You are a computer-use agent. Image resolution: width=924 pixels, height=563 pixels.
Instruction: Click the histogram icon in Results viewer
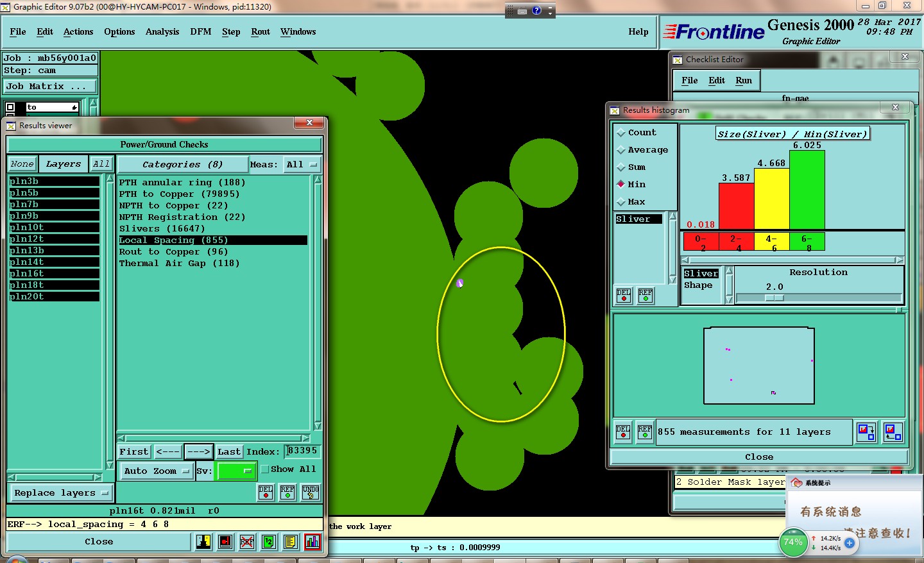pos(312,542)
